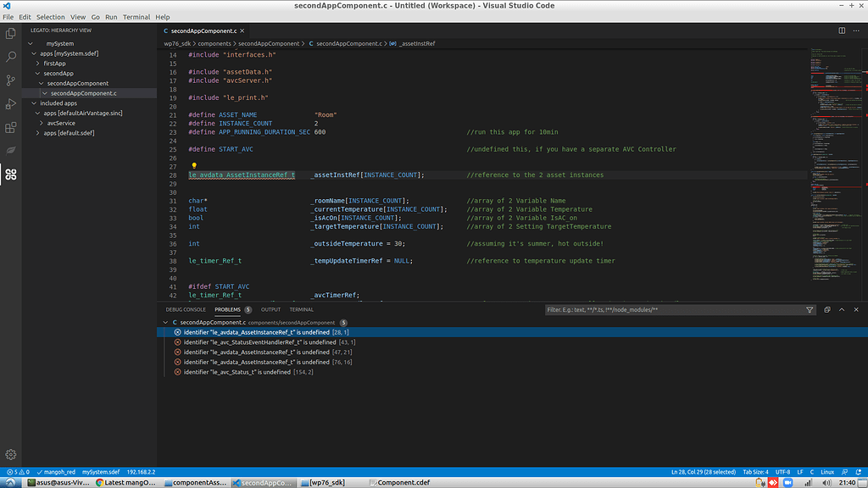Open the Extensions view
The height and width of the screenshot is (488, 868).
pos(11,129)
